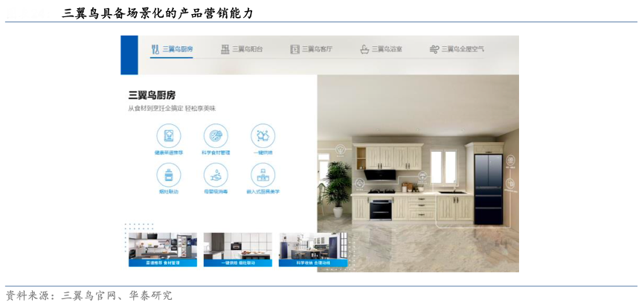
Task: Click the 烟灶联动 hood-stove linkage icon
Action: 168,176
